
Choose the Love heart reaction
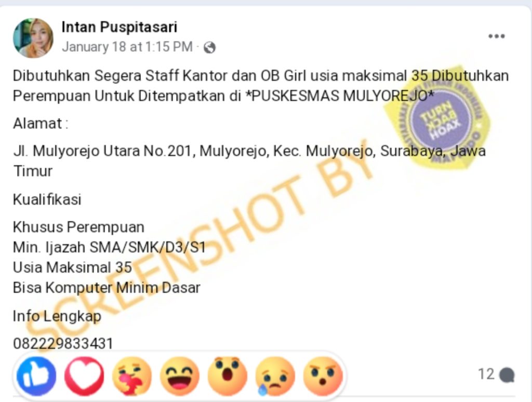84,376
